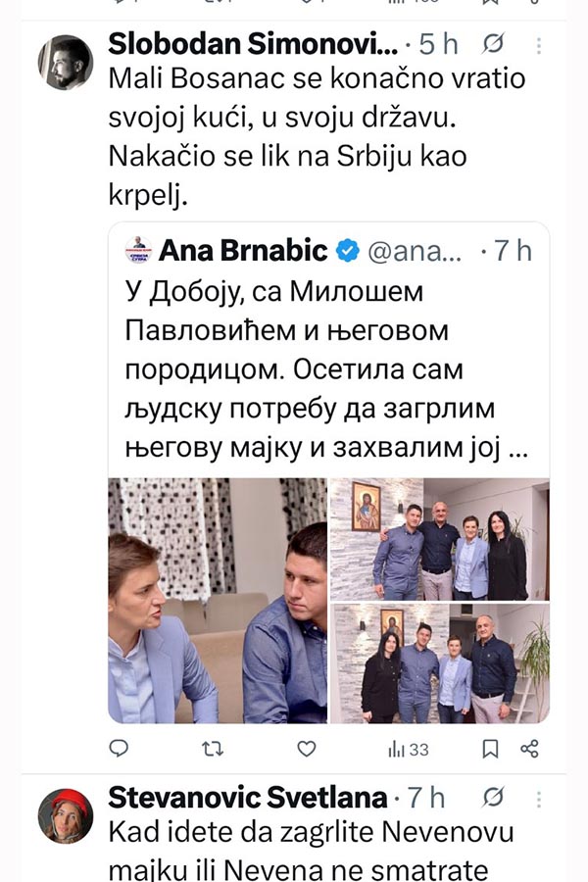Open bottom-right group photo with plant
Image resolution: width=588 pixels, height=882 pixels.
pos(439,663)
